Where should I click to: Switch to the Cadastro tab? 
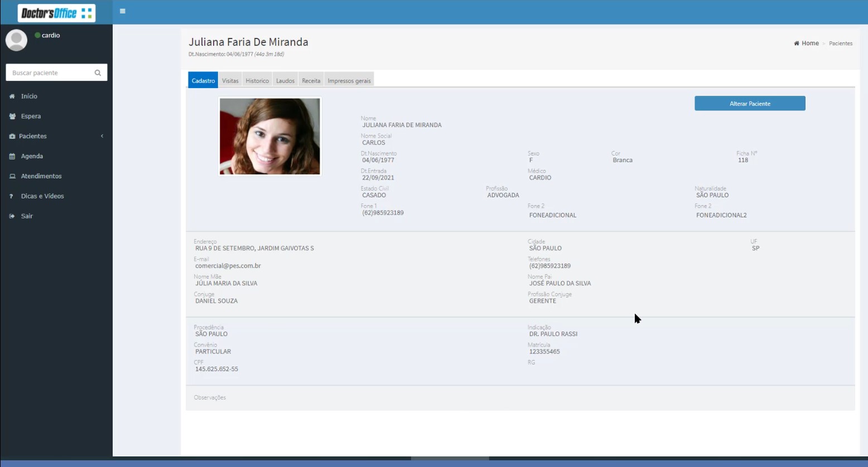pyautogui.click(x=203, y=80)
